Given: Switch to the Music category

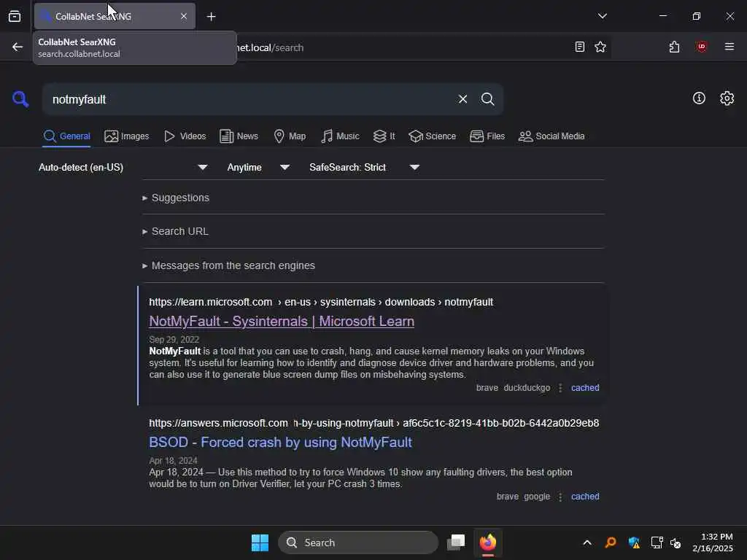Looking at the screenshot, I should (340, 136).
